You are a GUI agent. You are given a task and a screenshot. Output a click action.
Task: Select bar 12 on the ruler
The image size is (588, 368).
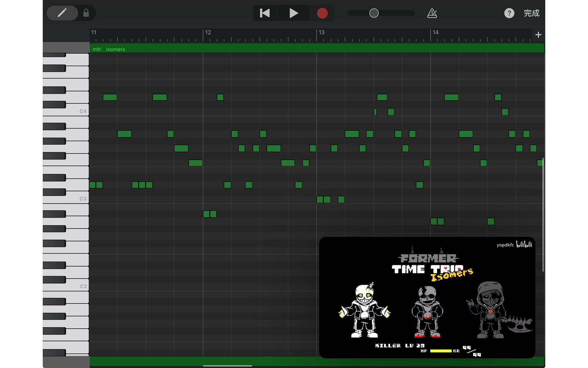(x=208, y=32)
